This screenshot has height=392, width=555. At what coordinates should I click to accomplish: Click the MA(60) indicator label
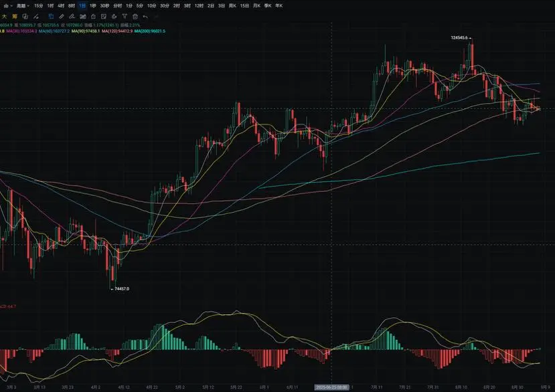click(54, 31)
